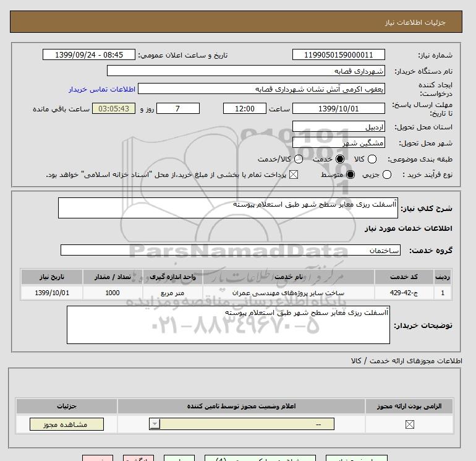Click the شرح کلی نیاز description box
Screen dimensions: 476x461
[x=228, y=208]
